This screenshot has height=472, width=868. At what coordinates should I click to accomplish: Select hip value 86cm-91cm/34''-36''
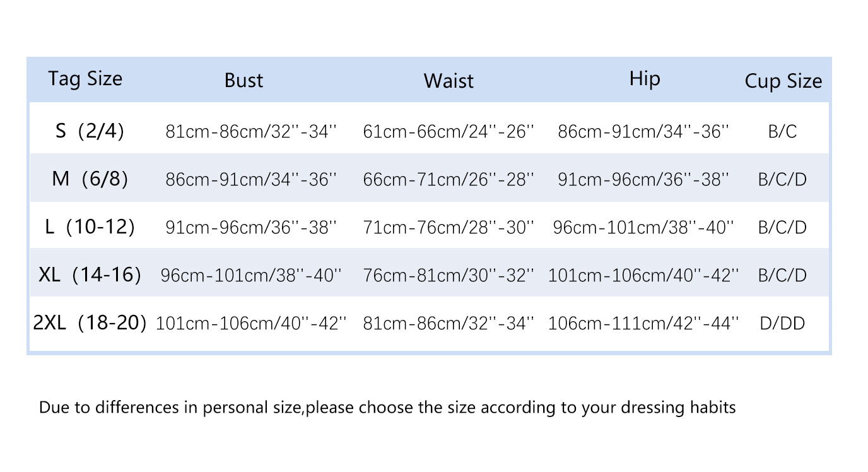tap(643, 131)
